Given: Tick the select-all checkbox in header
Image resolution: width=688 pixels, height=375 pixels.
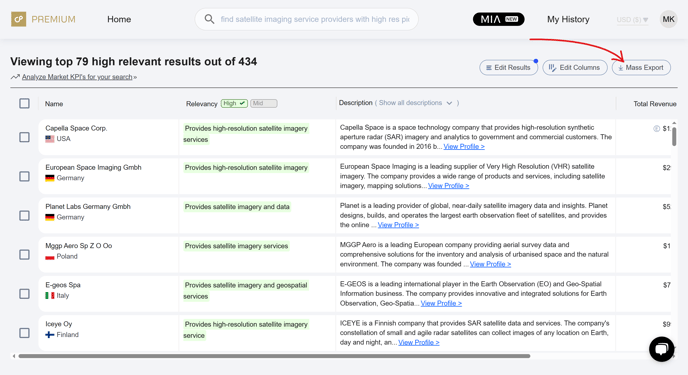Looking at the screenshot, I should click(x=25, y=104).
